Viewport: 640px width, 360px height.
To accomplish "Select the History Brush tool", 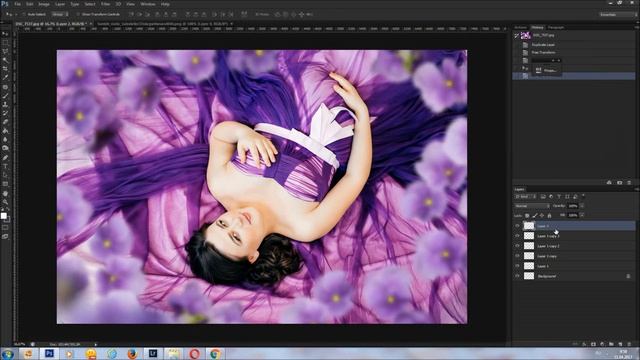I will pos(5,113).
